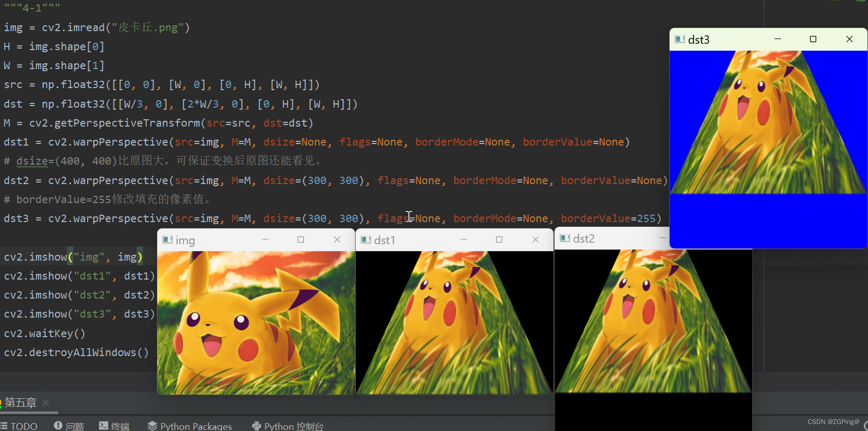The height and width of the screenshot is (431, 868).
Task: Click the 问题 warning icon
Action: [x=58, y=425]
